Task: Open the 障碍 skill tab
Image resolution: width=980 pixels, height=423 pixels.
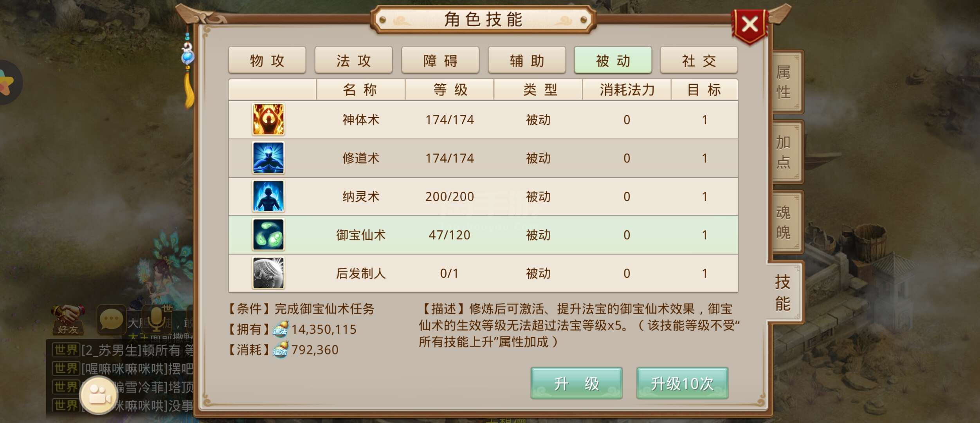Action: tap(440, 60)
